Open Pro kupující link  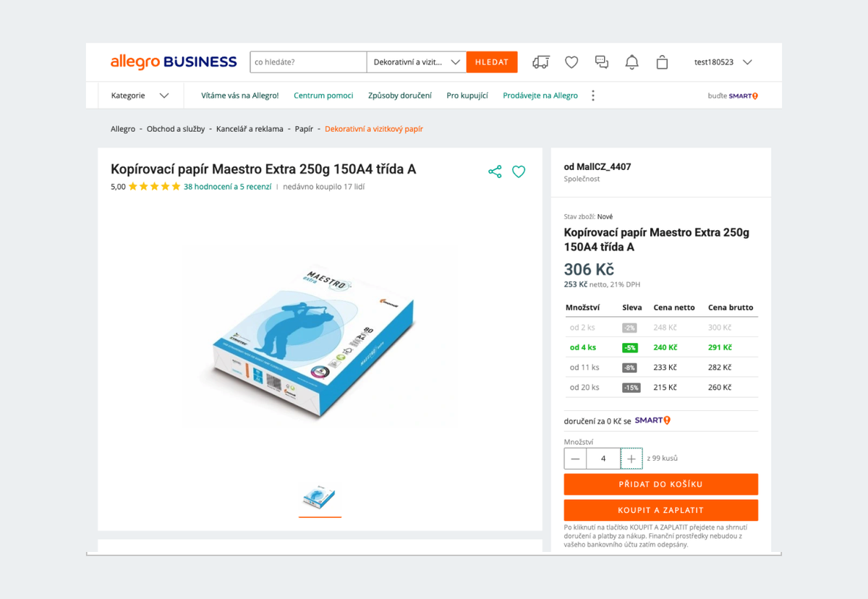coord(467,95)
